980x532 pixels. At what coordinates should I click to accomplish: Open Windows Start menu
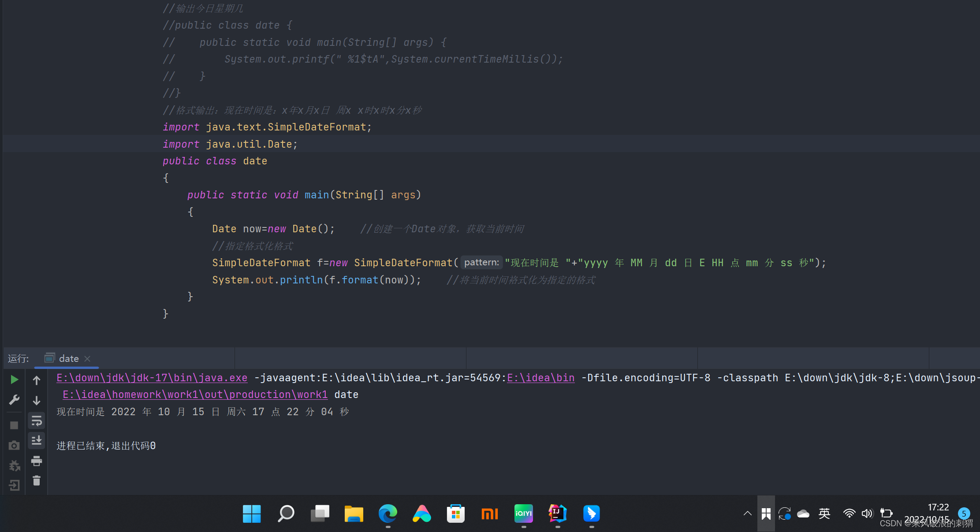(x=252, y=513)
